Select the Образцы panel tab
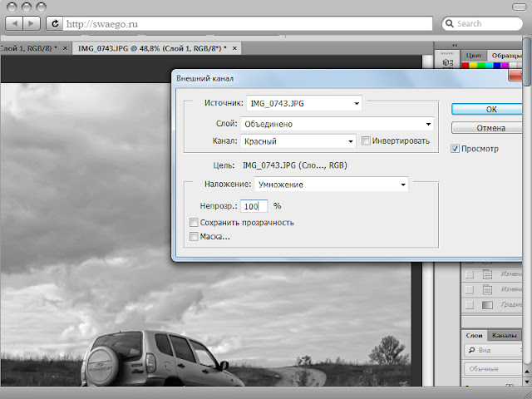The image size is (532, 399). tap(505, 56)
